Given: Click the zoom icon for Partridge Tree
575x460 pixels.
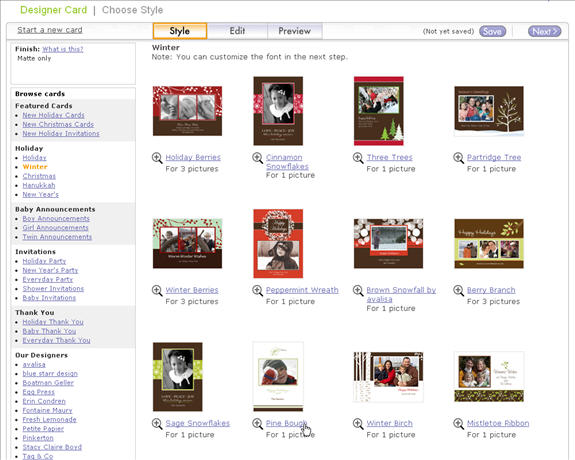Looking at the screenshot, I should pyautogui.click(x=458, y=158).
